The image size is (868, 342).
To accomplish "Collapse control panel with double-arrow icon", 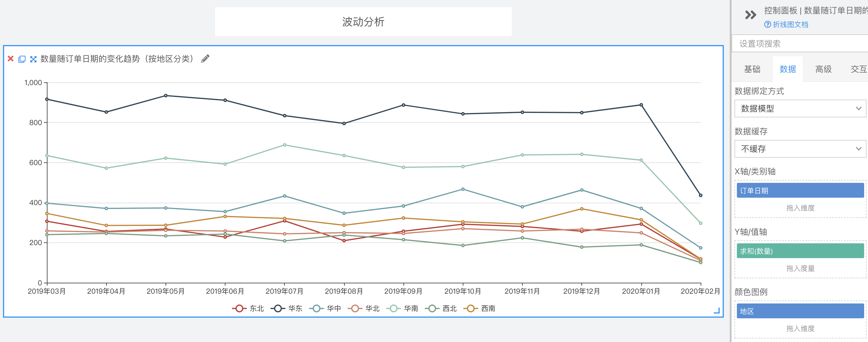I will click(x=751, y=15).
